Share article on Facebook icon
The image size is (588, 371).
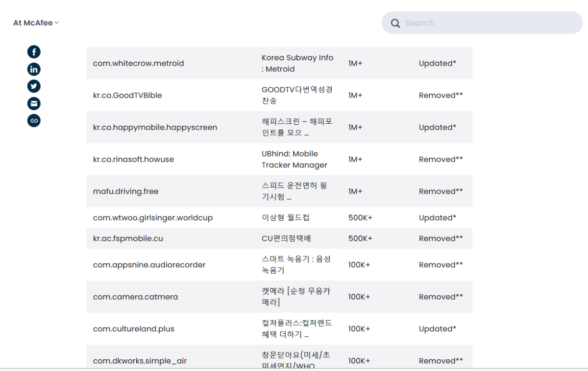(34, 52)
